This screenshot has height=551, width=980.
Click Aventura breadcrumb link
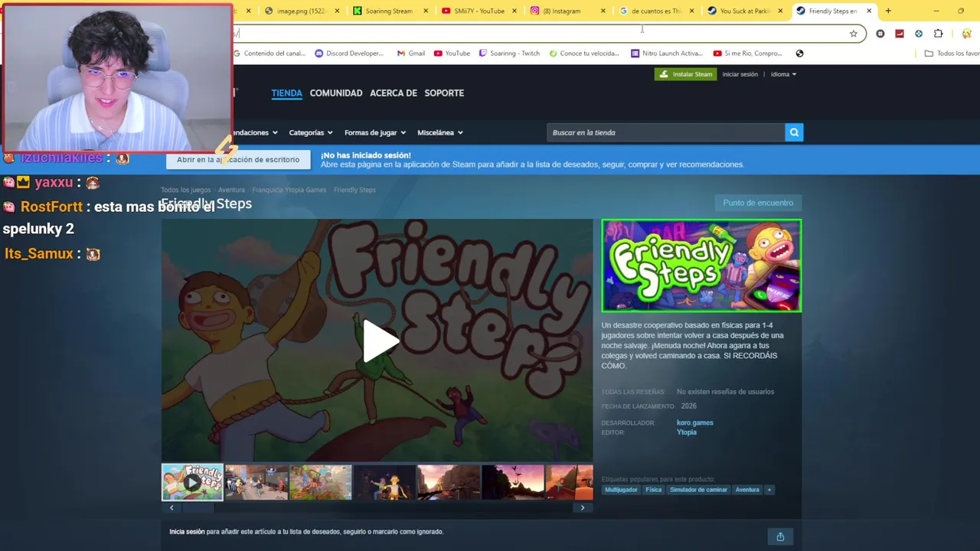coord(231,190)
